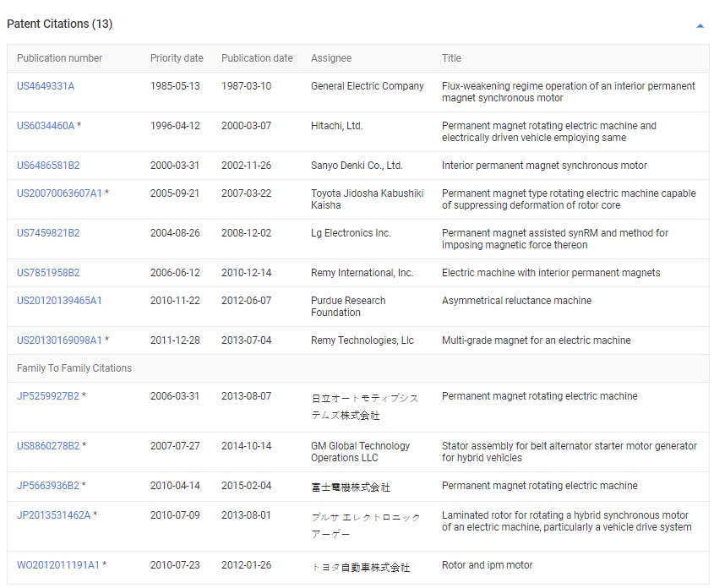
Task: Click the Assignee column header
Action: point(331,58)
